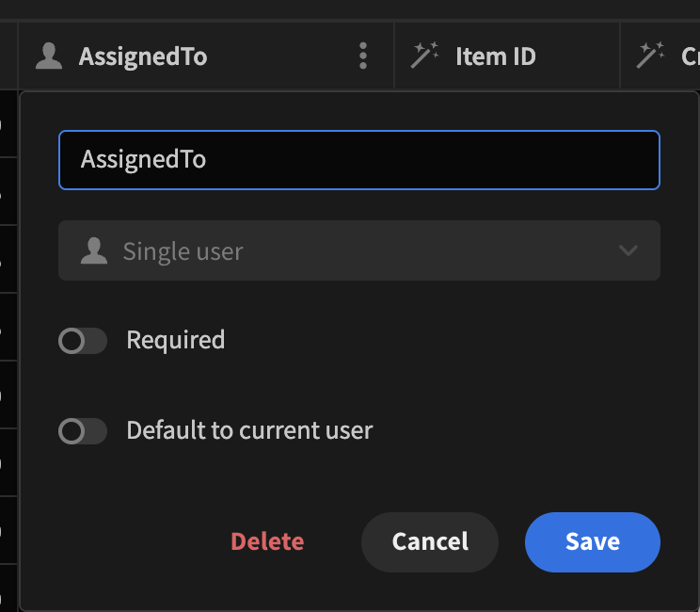Select the partially visible column right of Item ID
This screenshot has height=612, width=700.
tap(689, 56)
